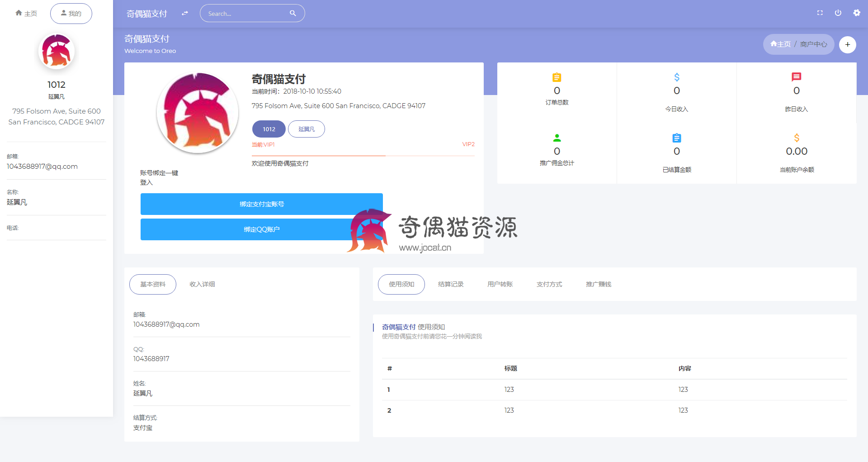Screen dimensions: 868x462
Task: Select the 使用须知 tab
Action: pyautogui.click(x=401, y=284)
